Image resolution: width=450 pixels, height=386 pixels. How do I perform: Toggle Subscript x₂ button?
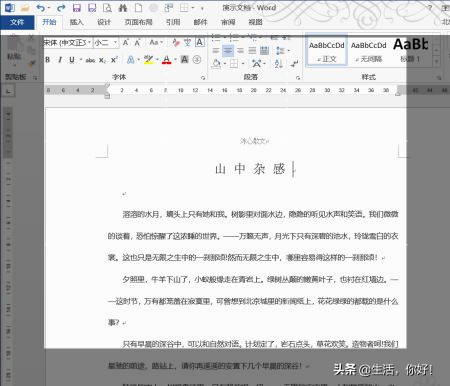click(102, 60)
